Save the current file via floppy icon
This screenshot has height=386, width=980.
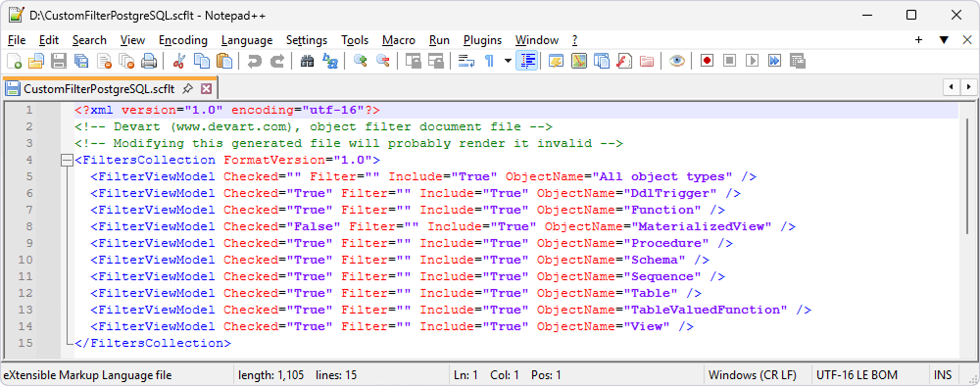click(59, 61)
